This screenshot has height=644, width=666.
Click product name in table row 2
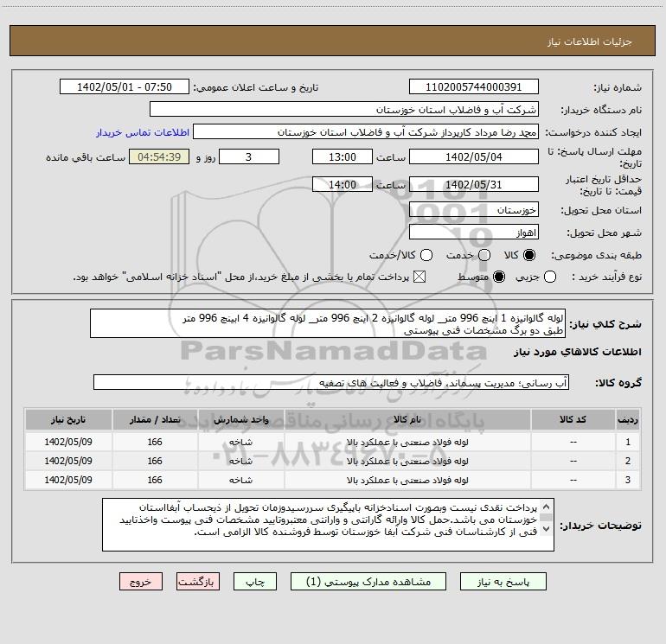point(407,461)
